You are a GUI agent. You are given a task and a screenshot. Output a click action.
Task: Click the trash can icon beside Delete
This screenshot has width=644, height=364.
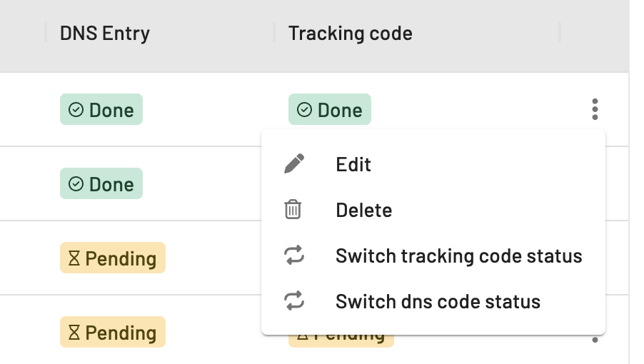click(293, 209)
